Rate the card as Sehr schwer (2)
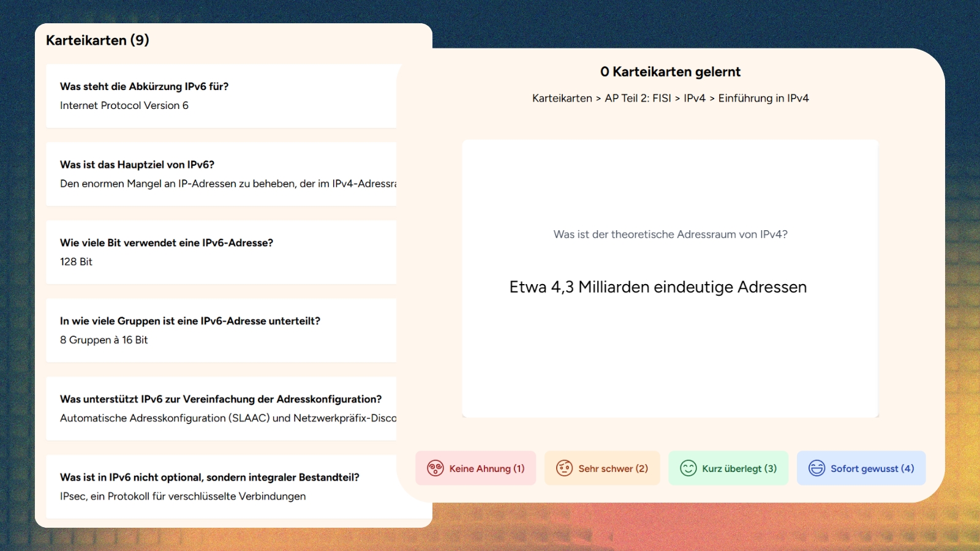980x551 pixels. pyautogui.click(x=602, y=468)
